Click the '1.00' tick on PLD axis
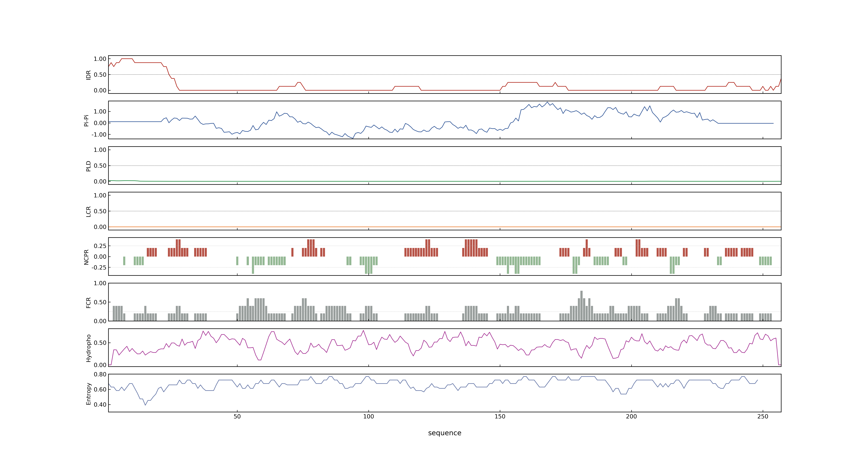Viewport: 868px width, 463px height. click(100, 150)
